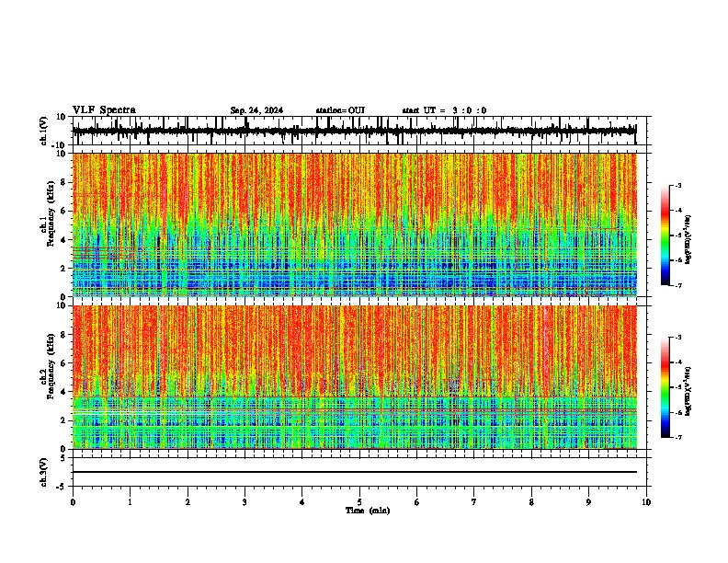This screenshot has height=563, width=728.
Task: Click the ch.2 "Frequency (kHz)" axis label
Action: tap(51, 365)
